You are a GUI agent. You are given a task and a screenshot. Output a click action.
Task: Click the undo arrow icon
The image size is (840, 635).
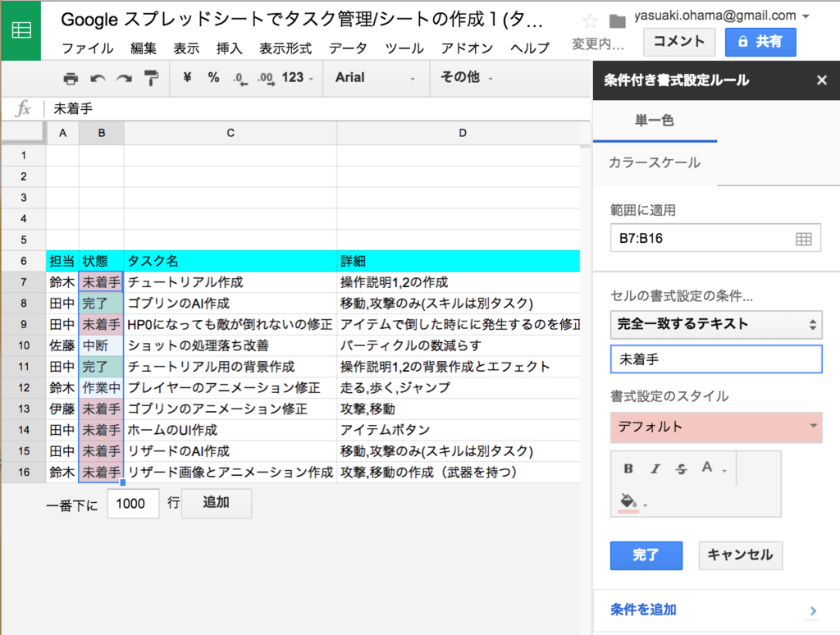98,79
